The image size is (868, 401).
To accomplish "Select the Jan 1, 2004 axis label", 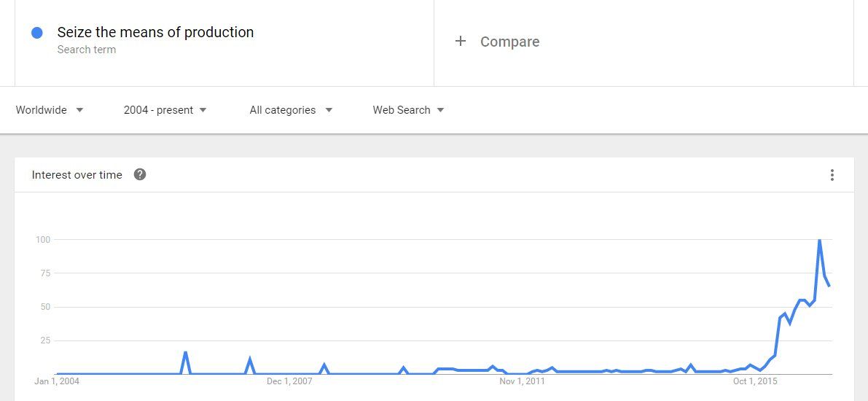I will pos(58,381).
